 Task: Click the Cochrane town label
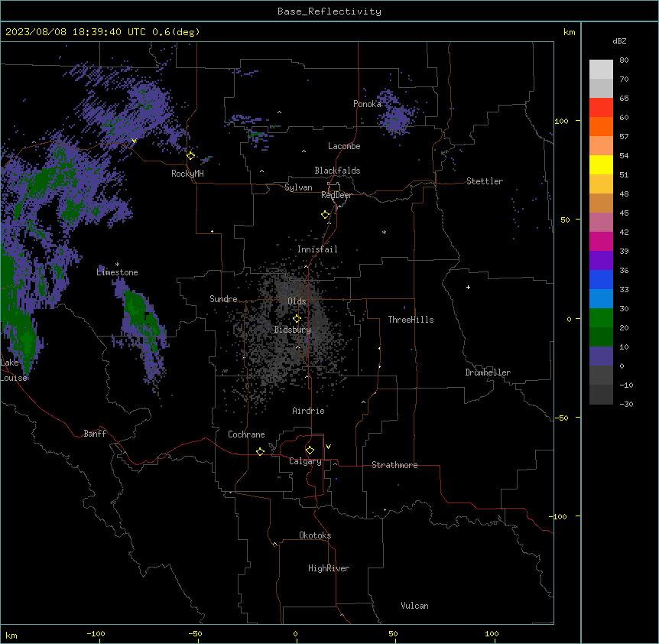click(246, 434)
